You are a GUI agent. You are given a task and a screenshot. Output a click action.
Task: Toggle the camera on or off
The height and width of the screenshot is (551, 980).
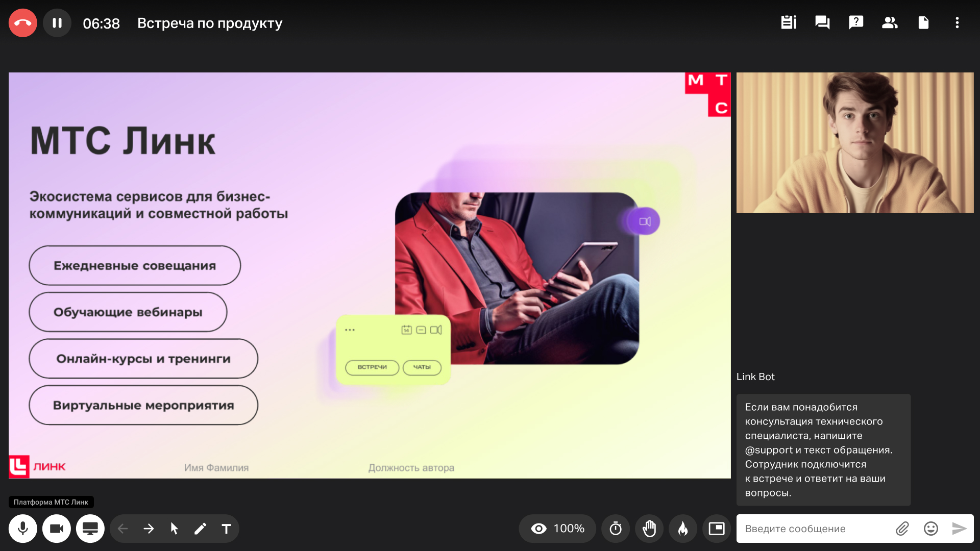(x=57, y=529)
